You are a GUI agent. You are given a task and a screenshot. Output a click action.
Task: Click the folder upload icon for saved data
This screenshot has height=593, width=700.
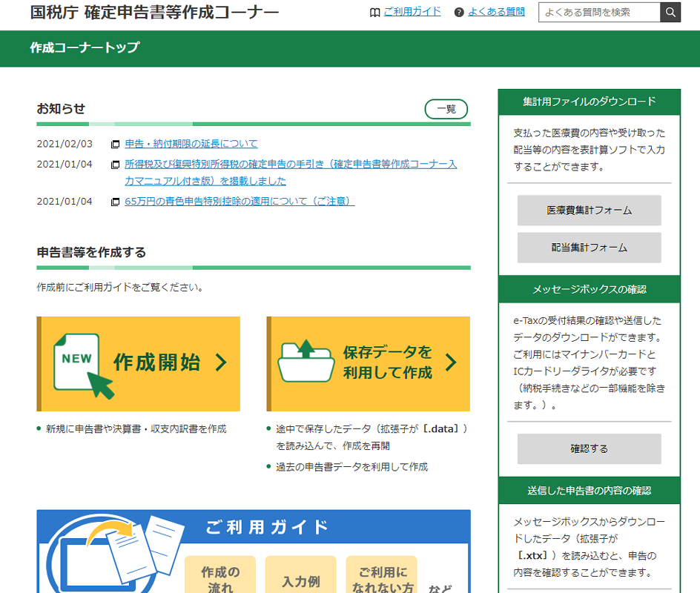[x=306, y=362]
